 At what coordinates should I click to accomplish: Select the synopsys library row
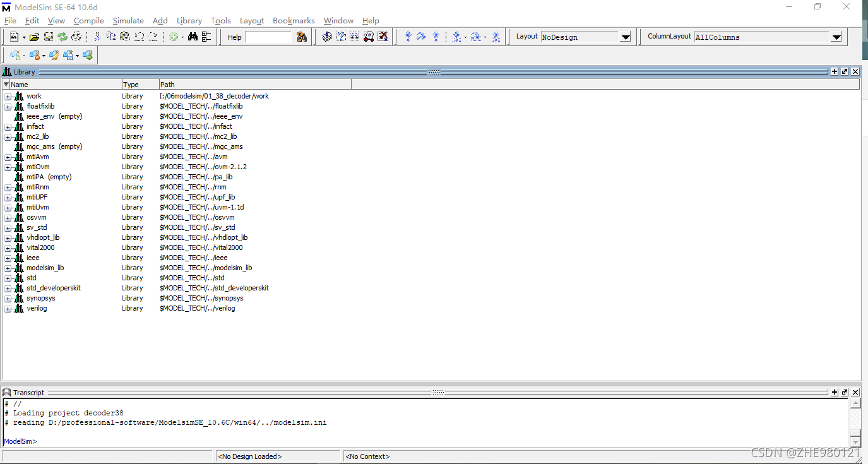click(431, 299)
